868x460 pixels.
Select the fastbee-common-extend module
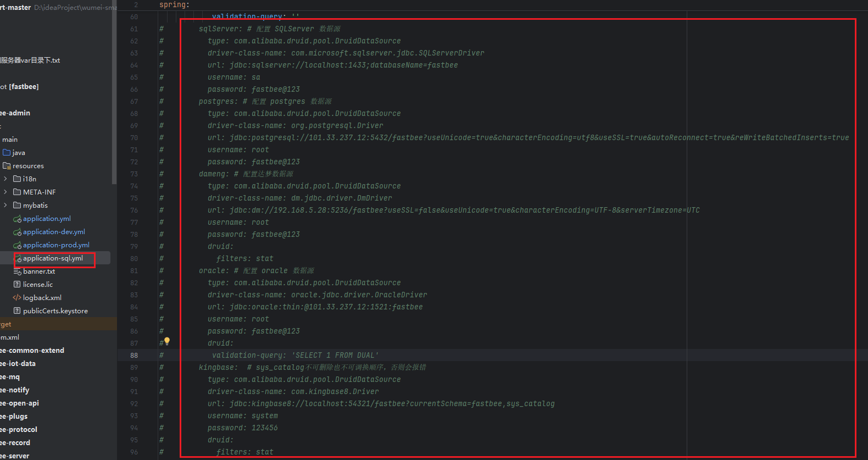point(33,351)
